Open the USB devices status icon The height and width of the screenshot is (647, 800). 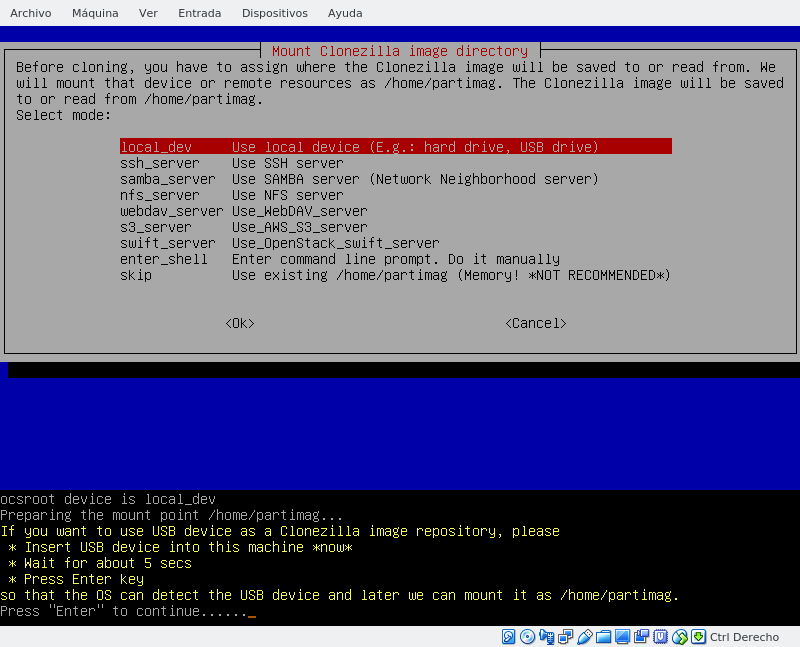pos(584,637)
